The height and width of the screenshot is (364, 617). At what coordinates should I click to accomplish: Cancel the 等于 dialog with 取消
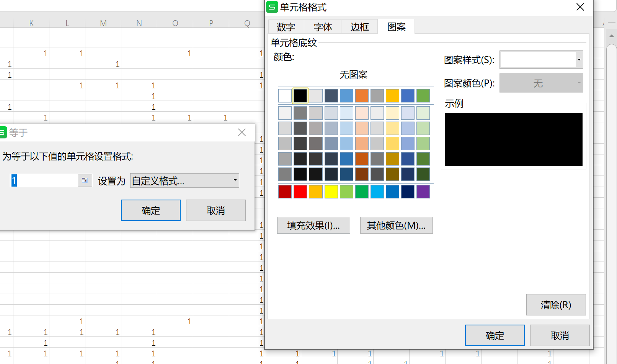(x=215, y=210)
